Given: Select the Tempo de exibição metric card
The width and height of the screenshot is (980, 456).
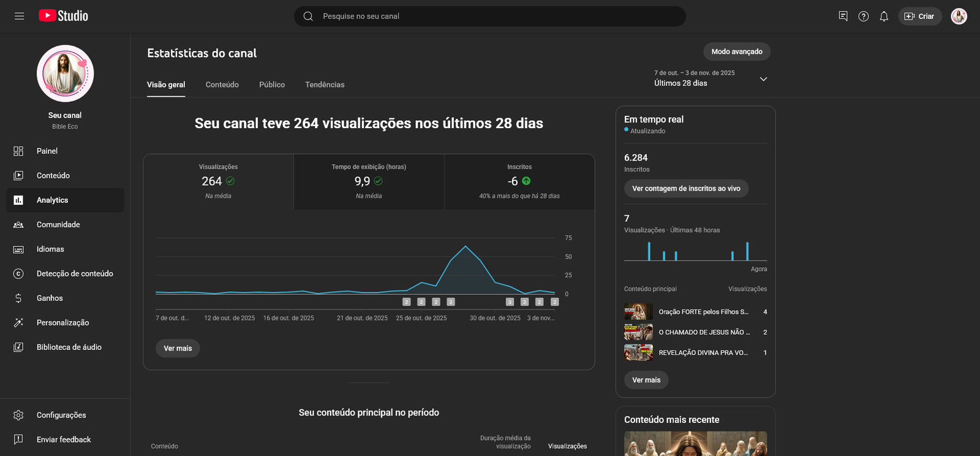Looking at the screenshot, I should coord(369,181).
